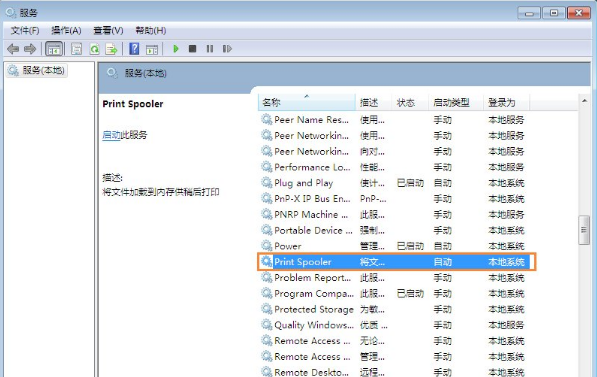Select the PnP-X IP Bus En... service
This screenshot has width=597, height=377.
(x=394, y=199)
